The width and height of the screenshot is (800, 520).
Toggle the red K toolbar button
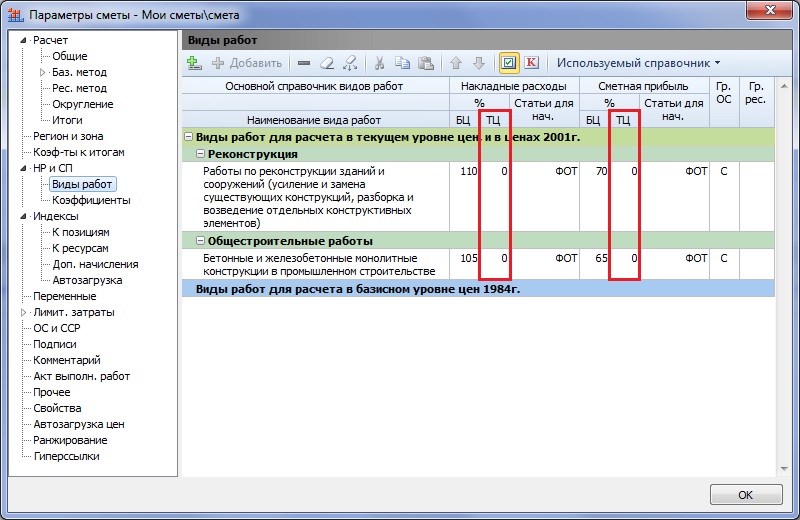point(532,63)
